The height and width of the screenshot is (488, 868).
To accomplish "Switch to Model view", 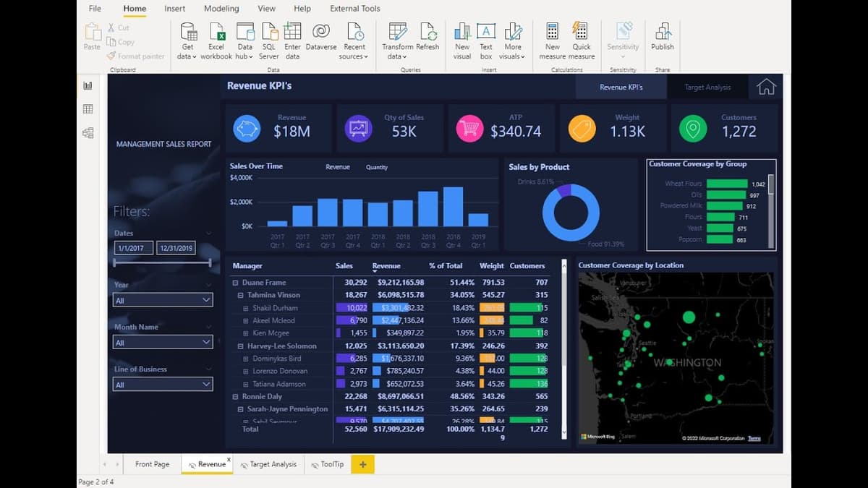I will (88, 133).
